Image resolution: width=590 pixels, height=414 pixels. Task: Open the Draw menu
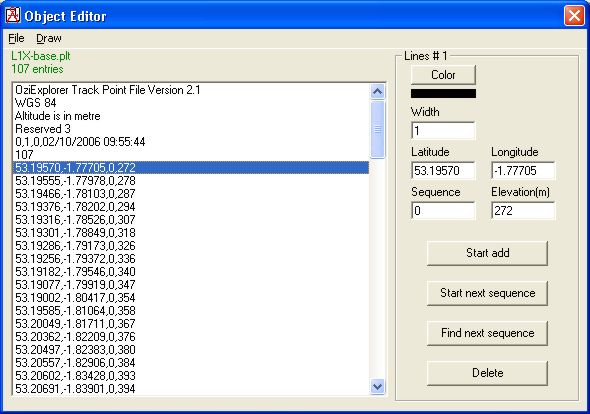coord(49,38)
